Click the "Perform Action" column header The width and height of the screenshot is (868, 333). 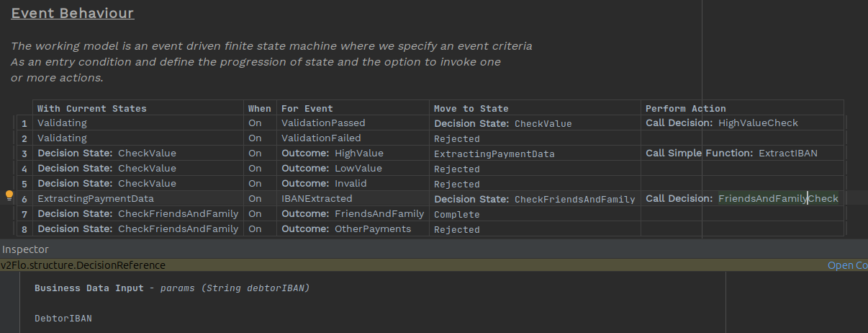click(x=685, y=108)
